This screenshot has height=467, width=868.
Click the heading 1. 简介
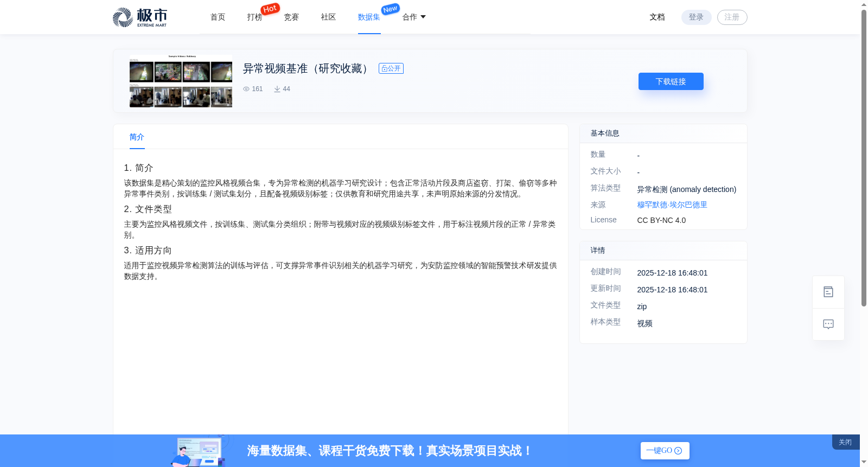[x=138, y=168]
